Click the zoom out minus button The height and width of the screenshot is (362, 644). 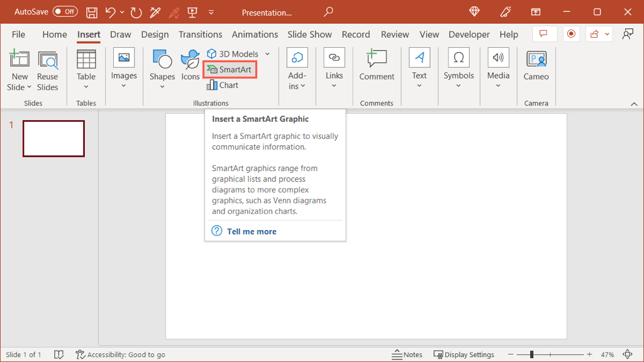click(511, 354)
